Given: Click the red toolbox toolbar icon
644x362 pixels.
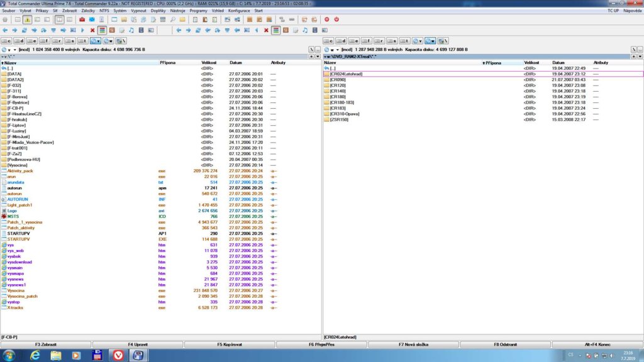Looking at the screenshot, I should coord(82,19).
